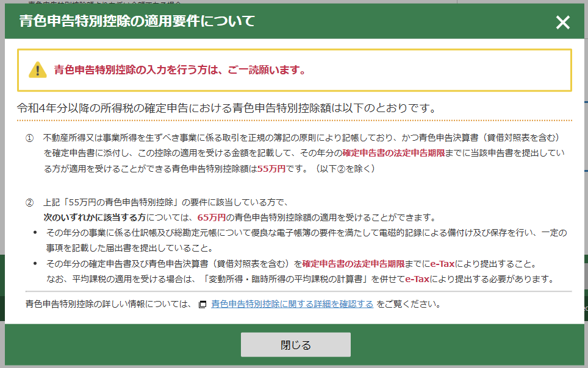Open the 青色申告特別控除に関する詳細を確認する link
This screenshot has height=368, width=588.
click(x=292, y=303)
